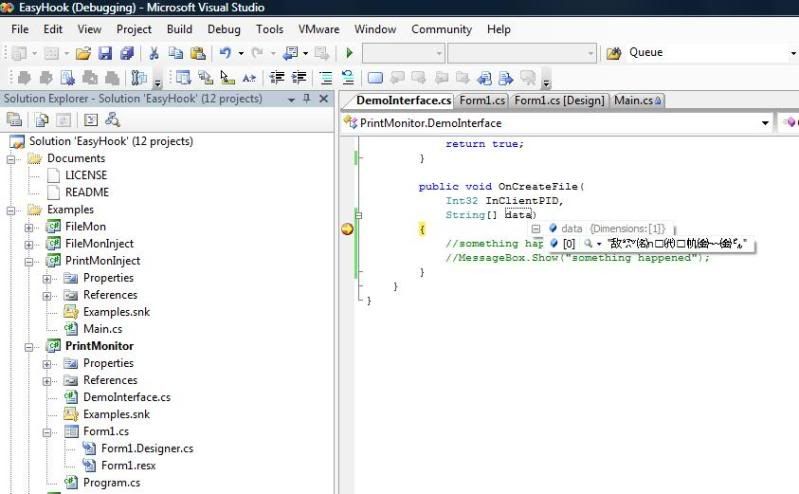Toggle bookmark with the blue rectangle icon
Image resolution: width=799 pixels, height=494 pixels.
click(x=375, y=78)
